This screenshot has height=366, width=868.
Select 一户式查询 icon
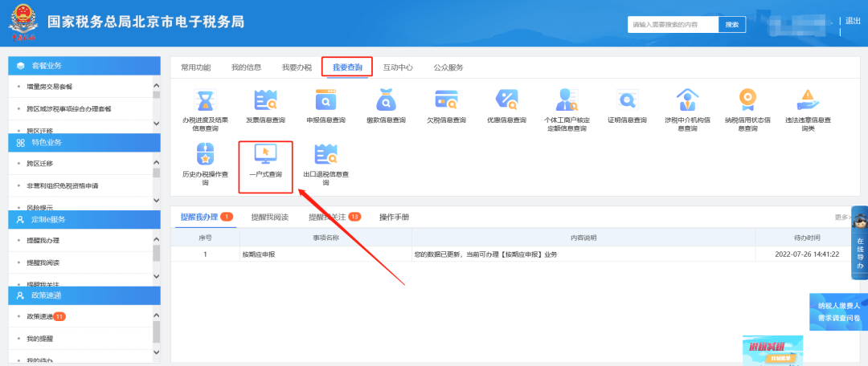pyautogui.click(x=265, y=155)
